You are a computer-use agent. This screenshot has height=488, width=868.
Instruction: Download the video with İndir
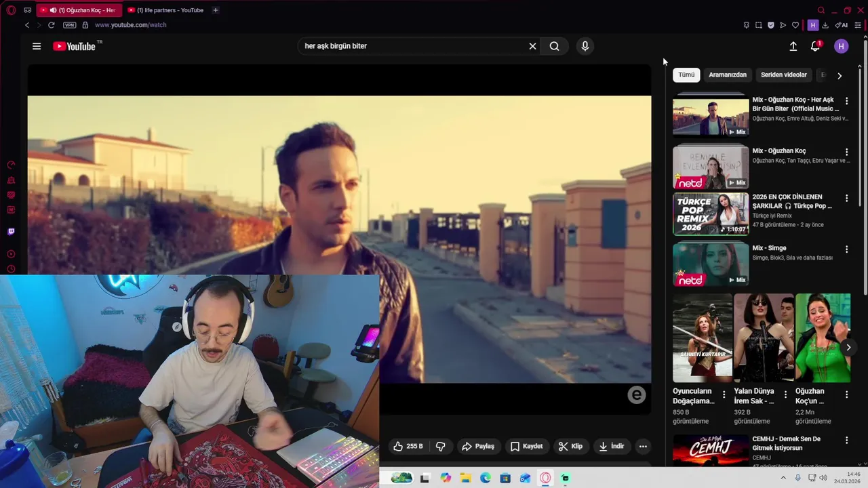point(611,446)
